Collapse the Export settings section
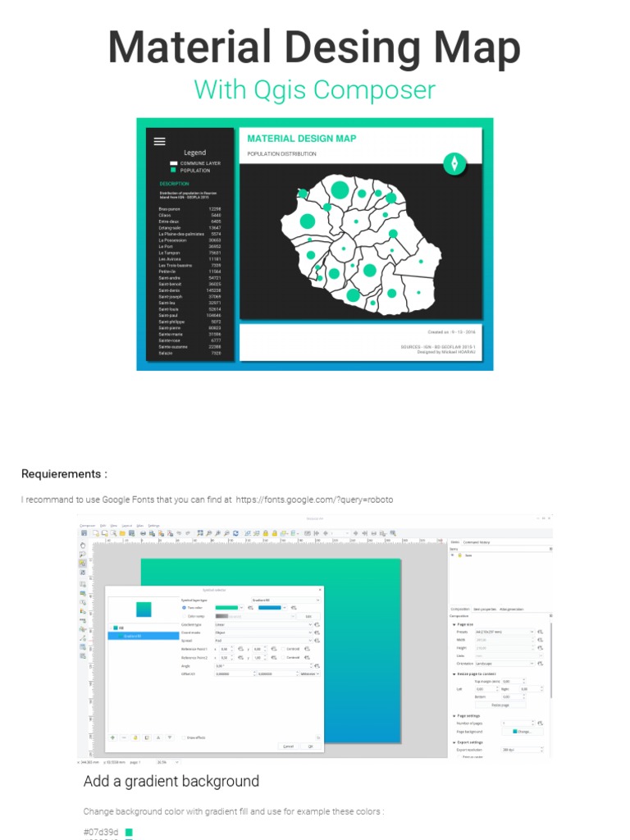This screenshot has width=630, height=840. (454, 742)
